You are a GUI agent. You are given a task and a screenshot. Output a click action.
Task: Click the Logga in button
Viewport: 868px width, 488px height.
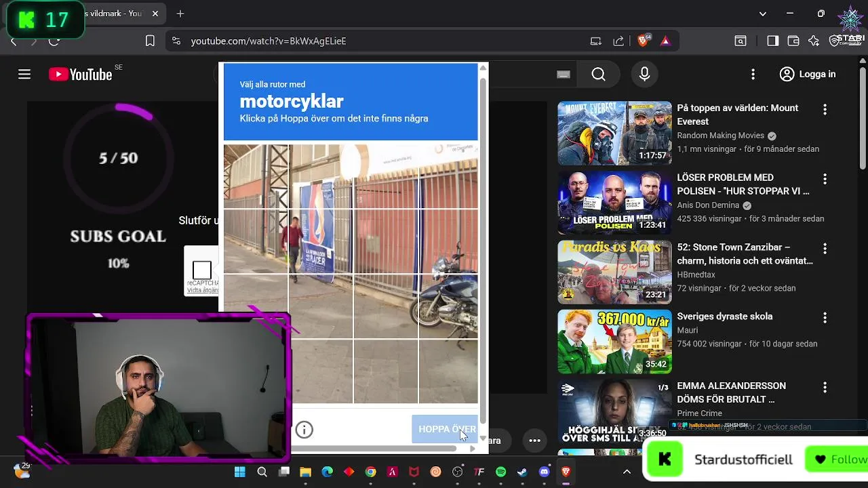coord(808,75)
